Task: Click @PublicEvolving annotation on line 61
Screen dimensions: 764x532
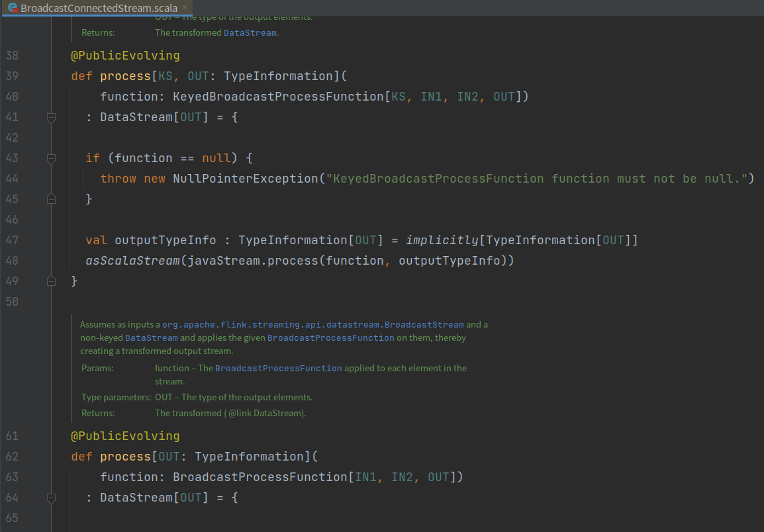Action: [x=125, y=436]
